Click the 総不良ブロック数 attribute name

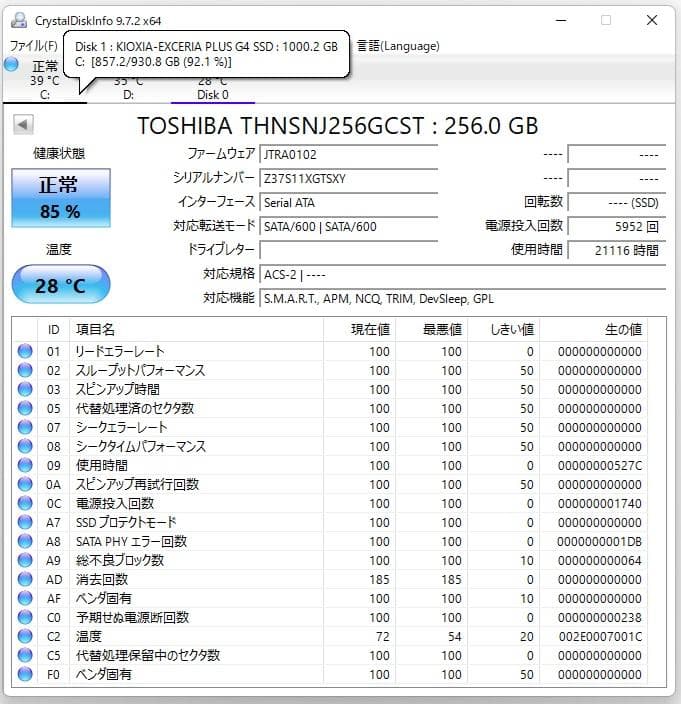120,560
